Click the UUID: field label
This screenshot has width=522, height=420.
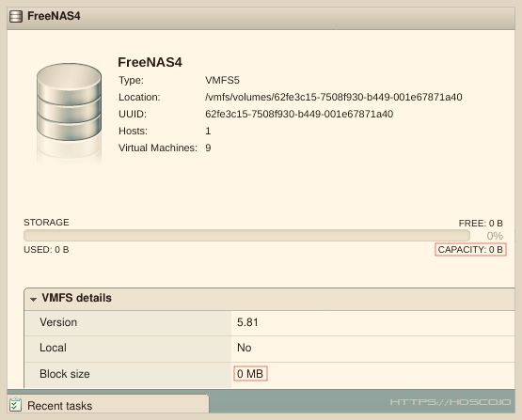pyautogui.click(x=133, y=114)
